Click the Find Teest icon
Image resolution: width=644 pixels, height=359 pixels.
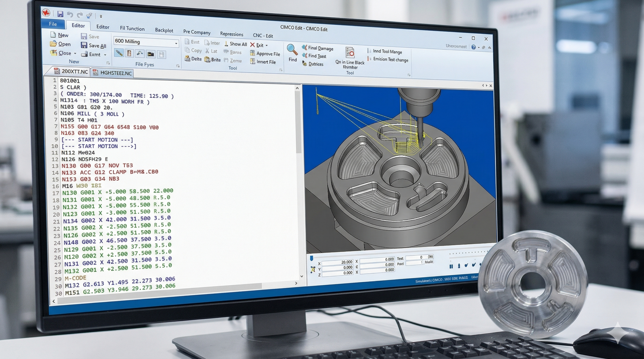pyautogui.click(x=305, y=55)
